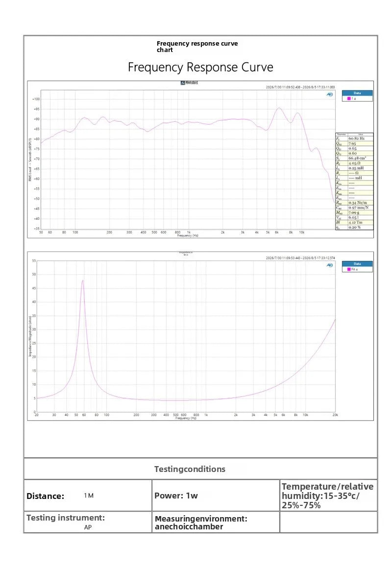Click the '0.25 mH' parameter value
Viewport: 392px width, 575px height.
pyautogui.click(x=356, y=168)
